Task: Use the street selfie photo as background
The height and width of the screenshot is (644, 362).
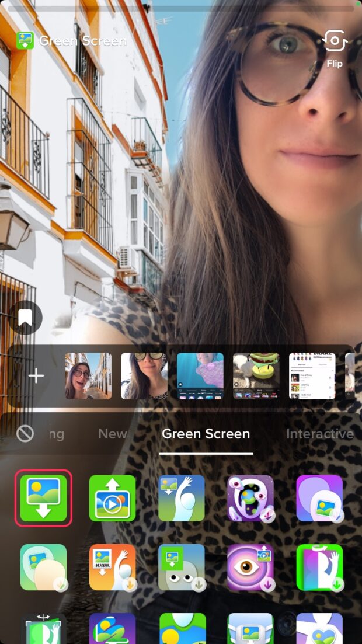Action: pos(88,376)
